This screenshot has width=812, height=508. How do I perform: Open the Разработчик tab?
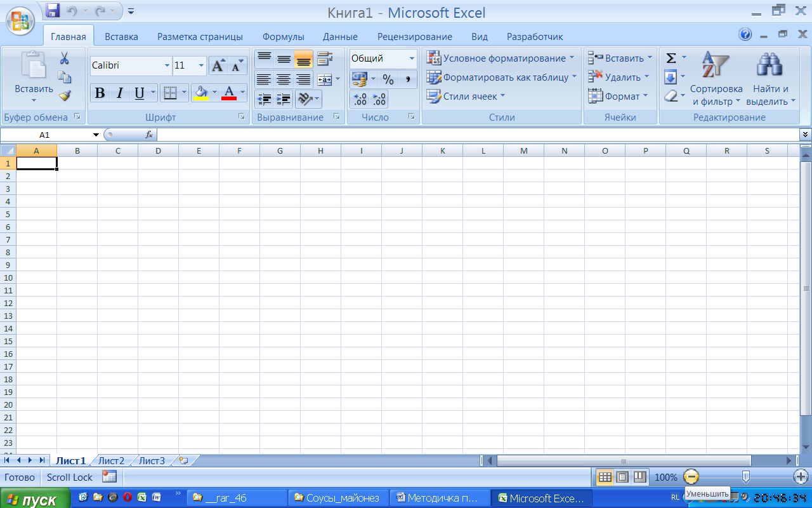pyautogui.click(x=535, y=37)
